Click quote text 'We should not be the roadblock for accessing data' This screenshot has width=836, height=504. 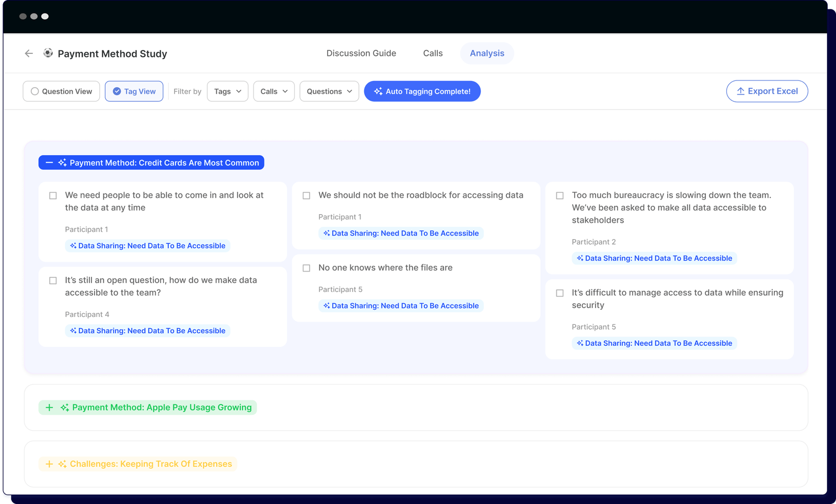click(421, 195)
